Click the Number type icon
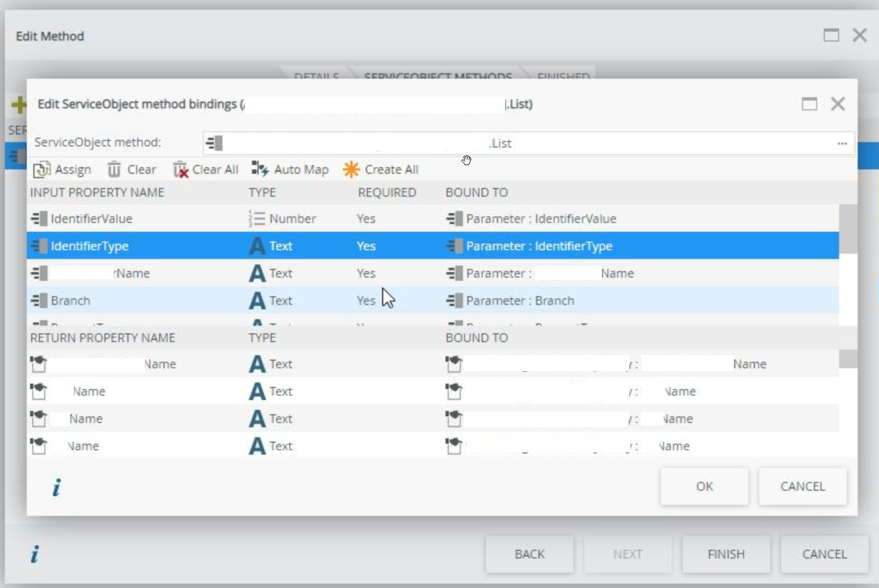Screen dimensions: 879x588 point(257,219)
